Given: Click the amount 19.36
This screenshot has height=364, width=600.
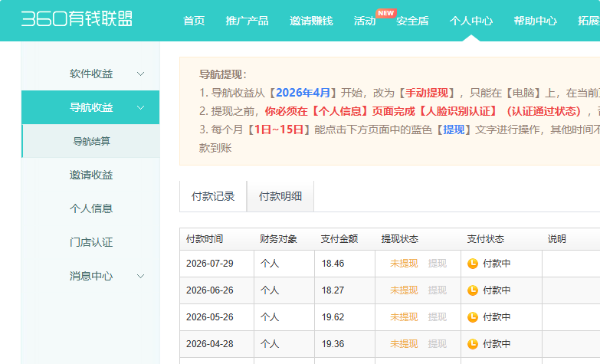Looking at the screenshot, I should pyautogui.click(x=333, y=344).
